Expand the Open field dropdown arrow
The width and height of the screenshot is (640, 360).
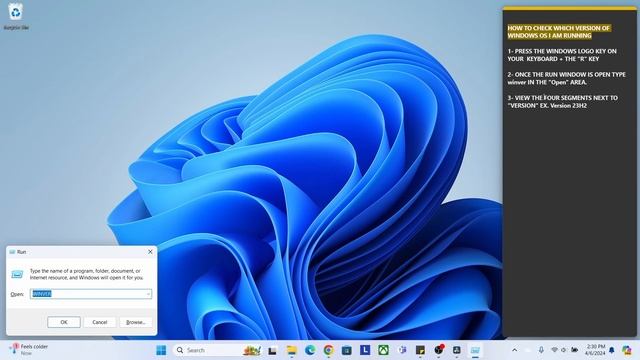pos(148,294)
